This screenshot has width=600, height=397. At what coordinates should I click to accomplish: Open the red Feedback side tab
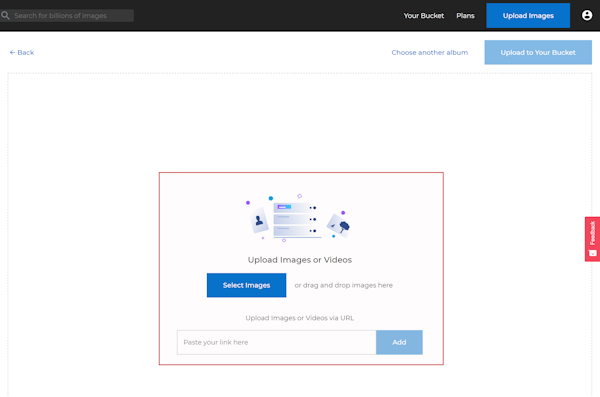(592, 239)
